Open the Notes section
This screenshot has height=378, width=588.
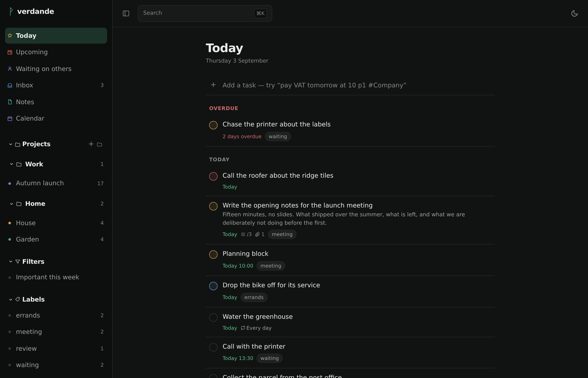(x=56, y=102)
